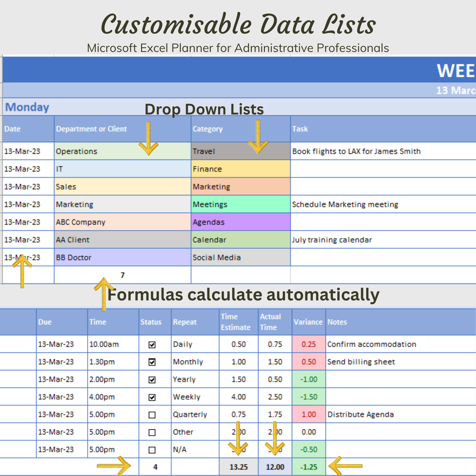This screenshot has height=476, width=476.
Task: Click the red 0.25 variance cell
Action: [x=309, y=344]
